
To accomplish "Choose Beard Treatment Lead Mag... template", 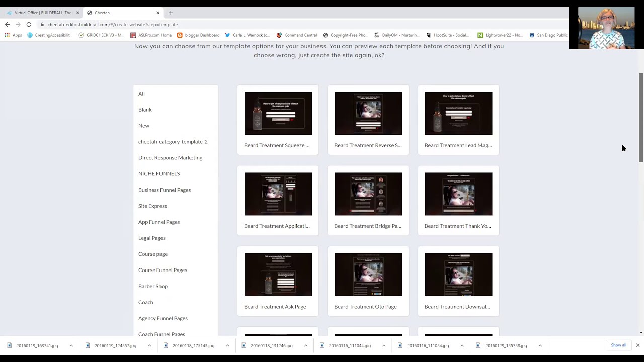I will (x=458, y=120).
